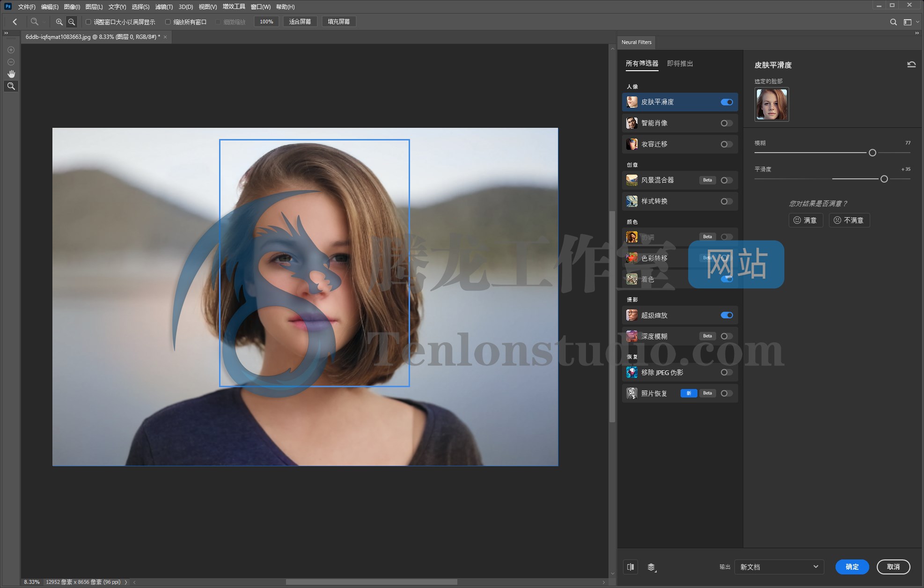Click the 8.33% zoom field in status bar
Screen dimensions: 924x588
(32, 582)
